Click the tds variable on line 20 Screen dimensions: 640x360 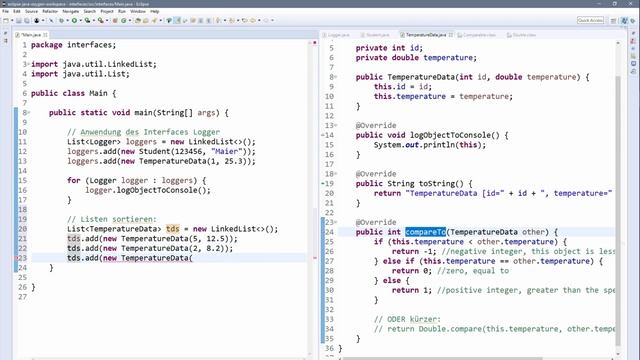pos(173,229)
